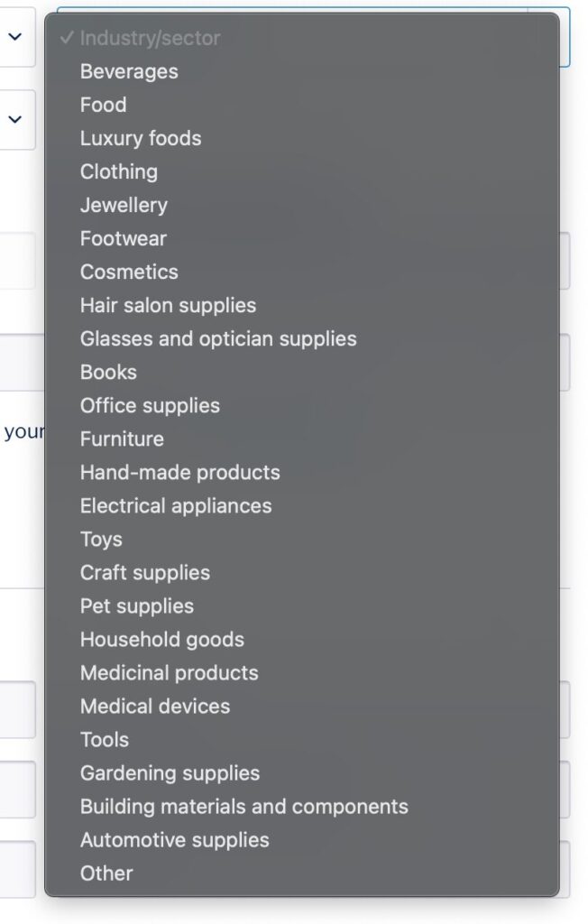The height and width of the screenshot is (924, 588).
Task: Select Hand-made products
Action: point(179,472)
